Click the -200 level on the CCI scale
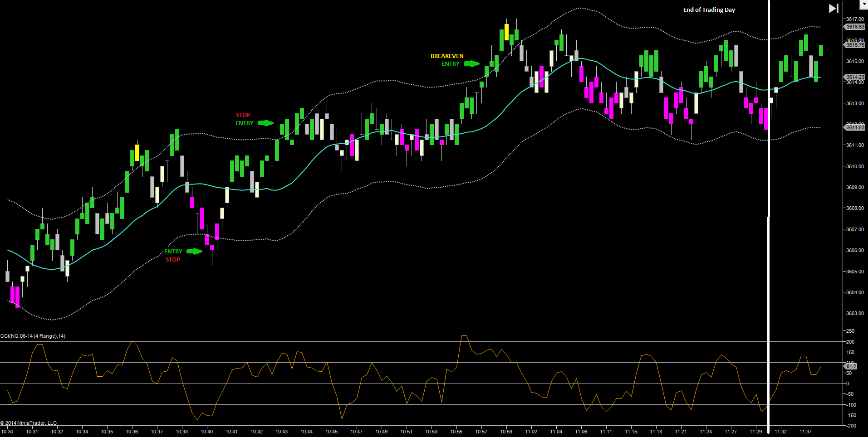Image resolution: width=868 pixels, height=437 pixels. click(x=850, y=426)
